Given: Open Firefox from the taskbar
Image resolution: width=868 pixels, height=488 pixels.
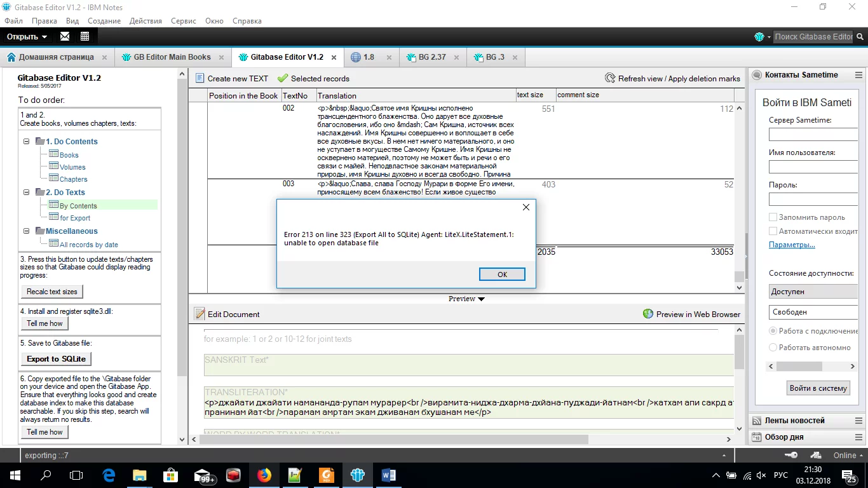Looking at the screenshot, I should click(x=264, y=475).
